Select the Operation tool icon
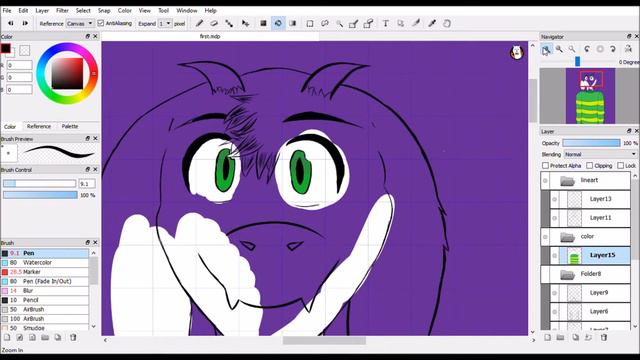Viewport: 640px width, 360px height. tap(400, 23)
